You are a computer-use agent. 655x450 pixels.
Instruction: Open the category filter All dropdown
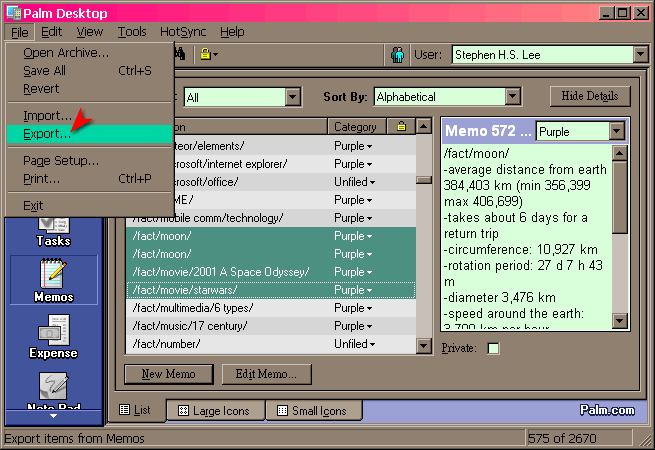293,97
